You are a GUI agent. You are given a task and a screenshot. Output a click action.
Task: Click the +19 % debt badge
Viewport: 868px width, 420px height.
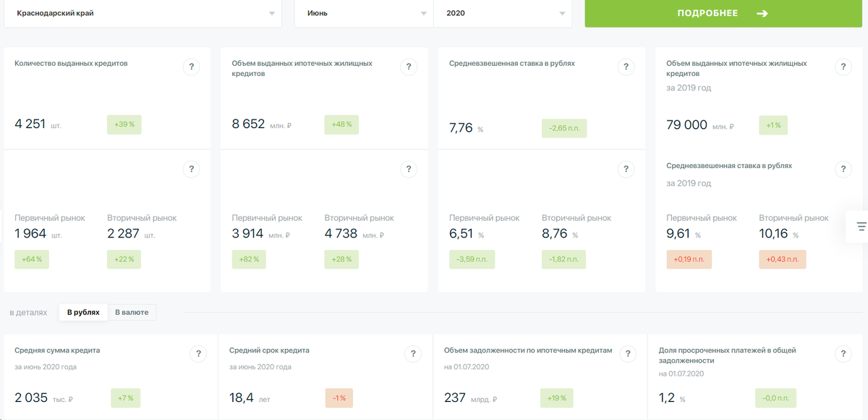[557, 398]
